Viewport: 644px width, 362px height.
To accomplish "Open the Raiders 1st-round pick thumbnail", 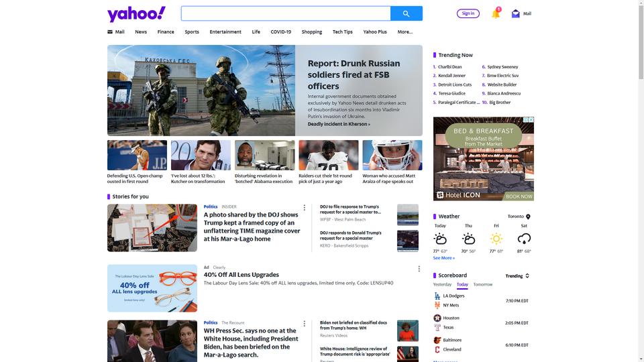I will (x=329, y=155).
